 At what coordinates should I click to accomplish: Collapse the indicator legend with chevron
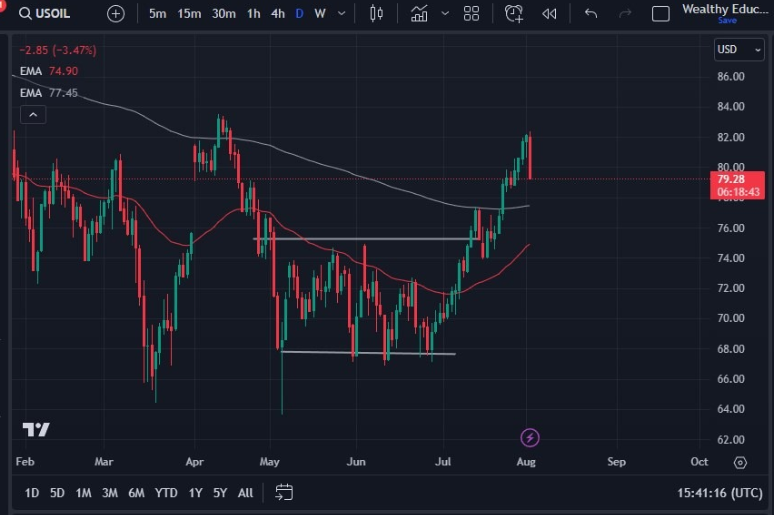click(33, 115)
